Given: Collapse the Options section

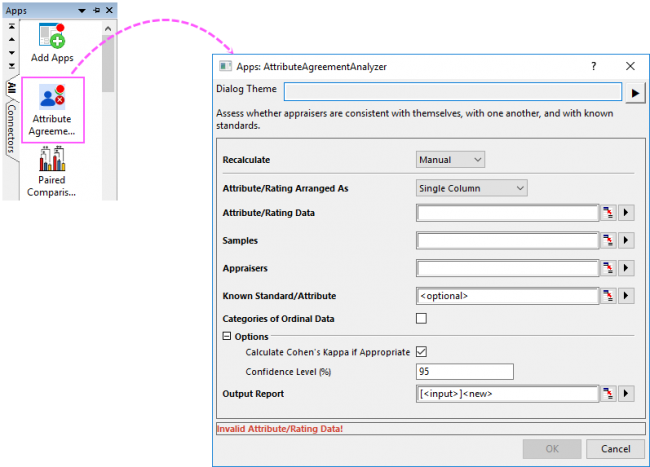Looking at the screenshot, I should pos(226,337).
